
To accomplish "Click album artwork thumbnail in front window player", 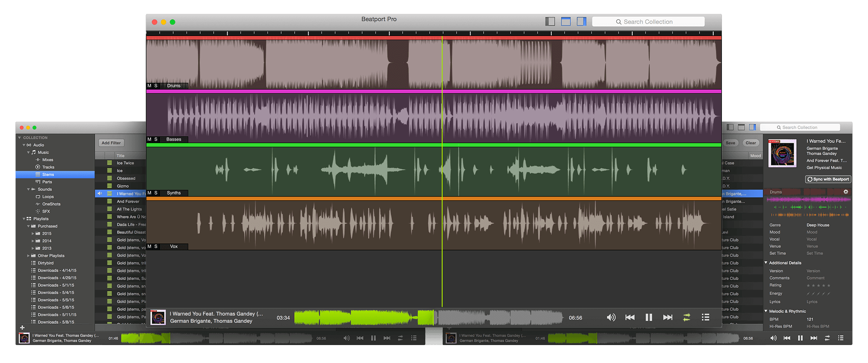I will click(158, 317).
